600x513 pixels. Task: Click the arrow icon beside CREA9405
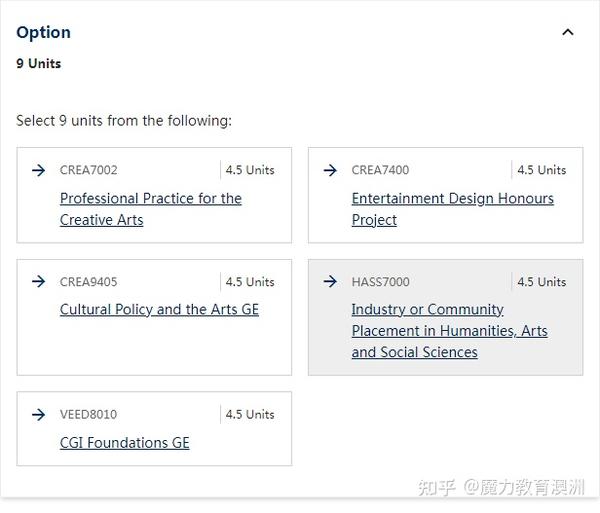(39, 282)
